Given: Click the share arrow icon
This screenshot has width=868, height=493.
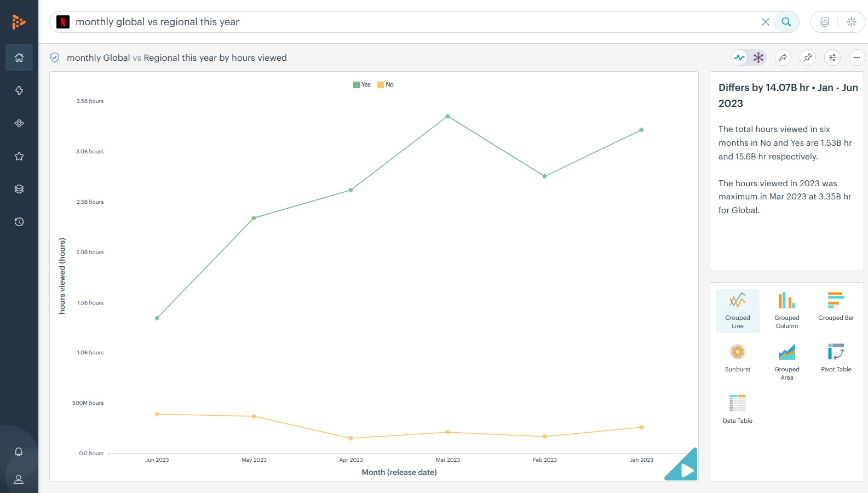Looking at the screenshot, I should click(784, 58).
